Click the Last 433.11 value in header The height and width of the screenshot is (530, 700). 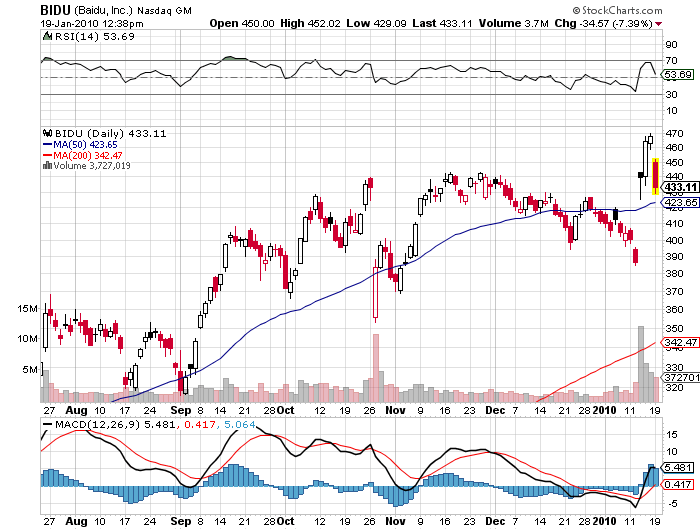(442, 23)
